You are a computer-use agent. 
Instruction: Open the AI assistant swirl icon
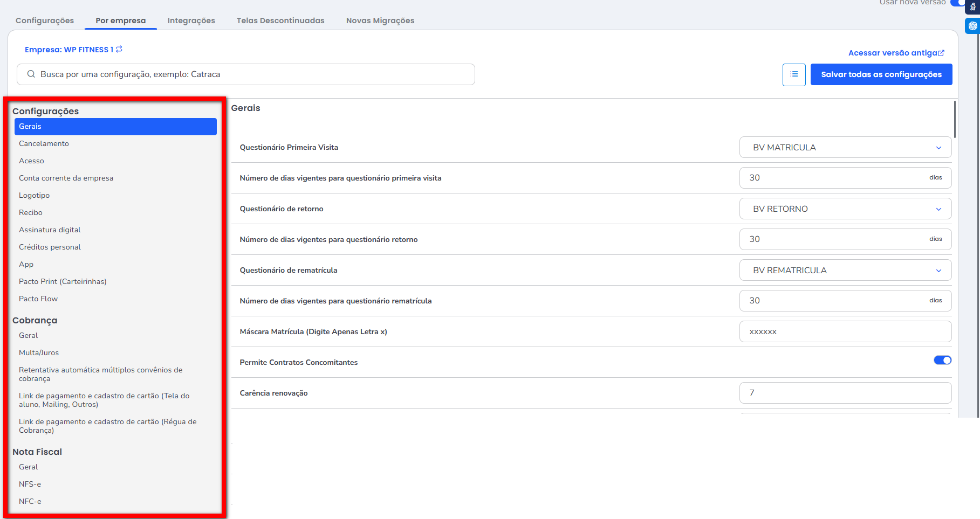[x=972, y=26]
